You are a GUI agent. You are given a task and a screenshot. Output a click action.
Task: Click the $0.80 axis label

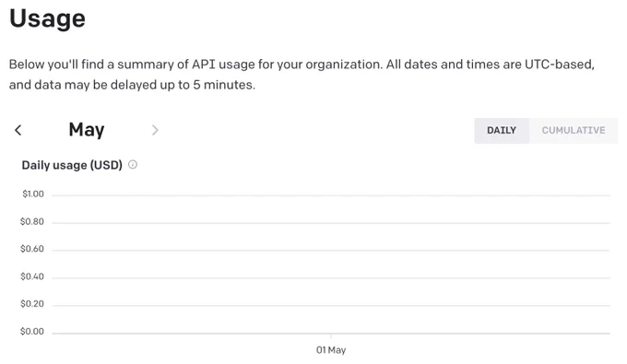pos(32,222)
